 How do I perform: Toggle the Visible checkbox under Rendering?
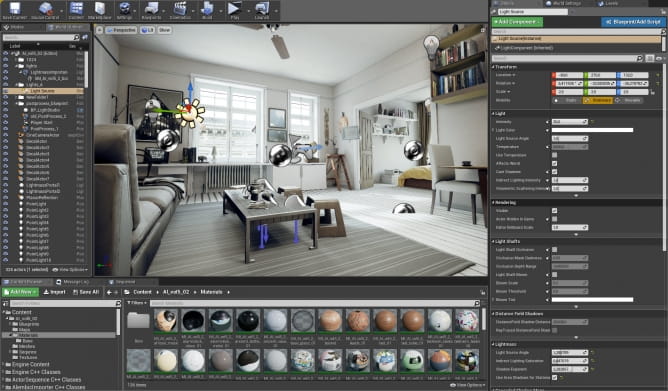click(554, 210)
